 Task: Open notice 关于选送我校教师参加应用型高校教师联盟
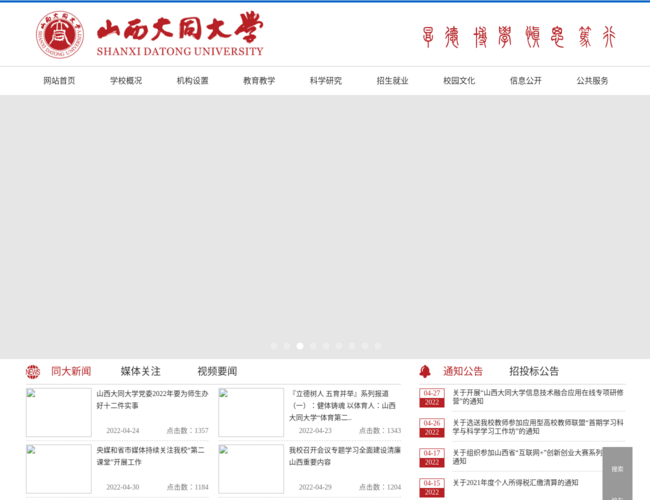538,427
